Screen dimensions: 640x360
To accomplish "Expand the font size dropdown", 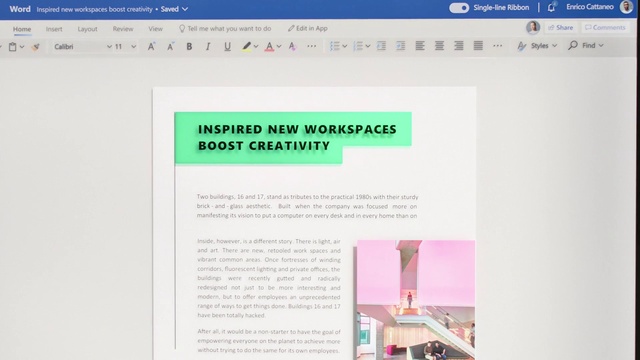I will point(133,47).
